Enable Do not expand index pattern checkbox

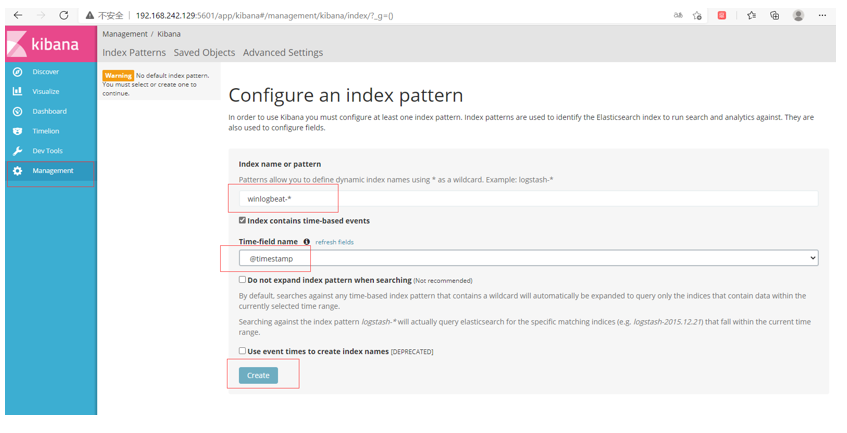point(243,280)
